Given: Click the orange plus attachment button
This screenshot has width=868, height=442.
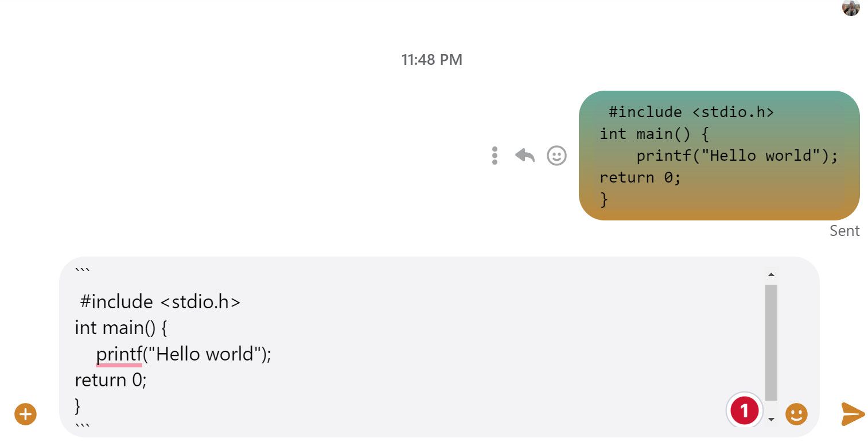Looking at the screenshot, I should 25,414.
